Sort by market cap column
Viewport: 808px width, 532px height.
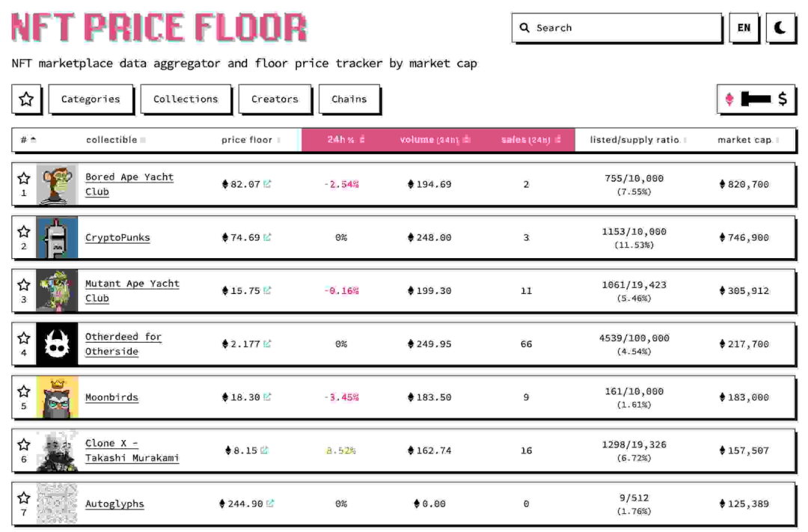(x=747, y=140)
